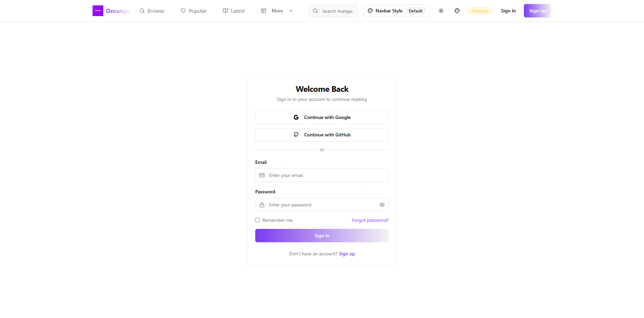
Task: Click the GitHub logo icon
Action: click(x=296, y=135)
